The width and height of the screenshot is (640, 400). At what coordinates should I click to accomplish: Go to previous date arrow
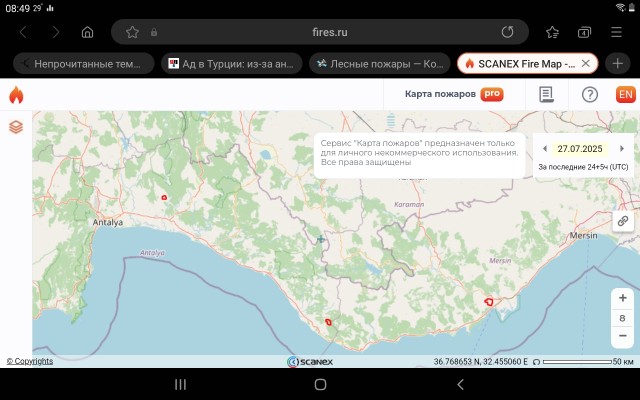544,149
